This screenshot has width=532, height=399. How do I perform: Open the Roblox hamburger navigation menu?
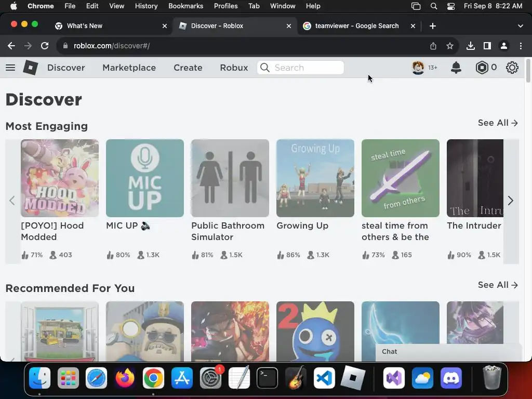[10, 68]
